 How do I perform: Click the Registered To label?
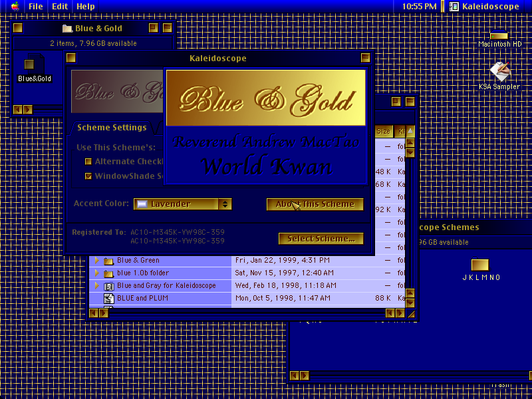point(98,232)
